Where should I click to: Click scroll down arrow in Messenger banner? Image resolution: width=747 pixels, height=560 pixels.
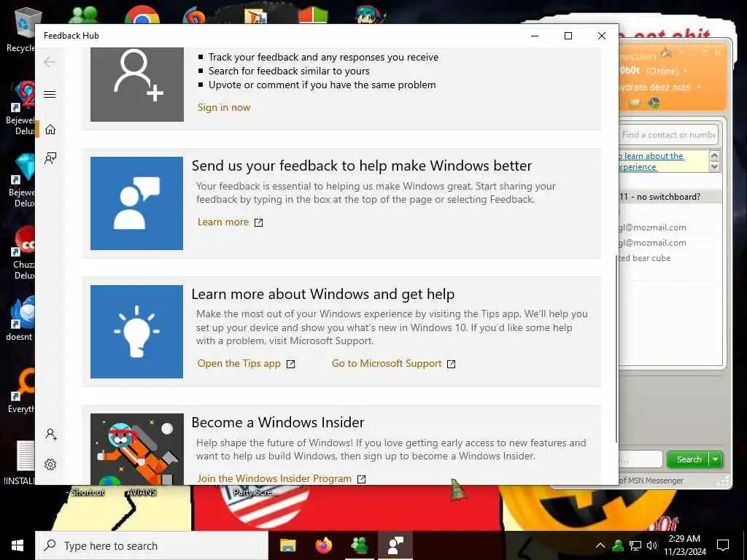click(714, 167)
